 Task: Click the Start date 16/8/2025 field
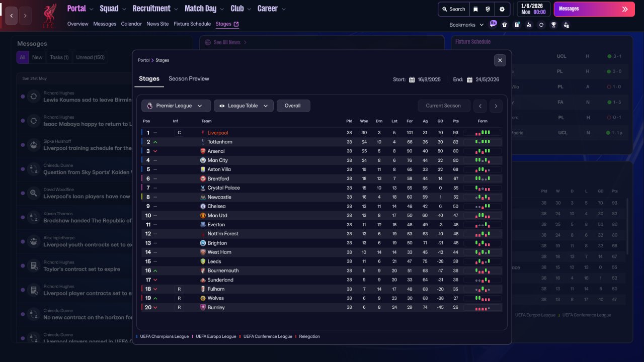[x=429, y=79]
